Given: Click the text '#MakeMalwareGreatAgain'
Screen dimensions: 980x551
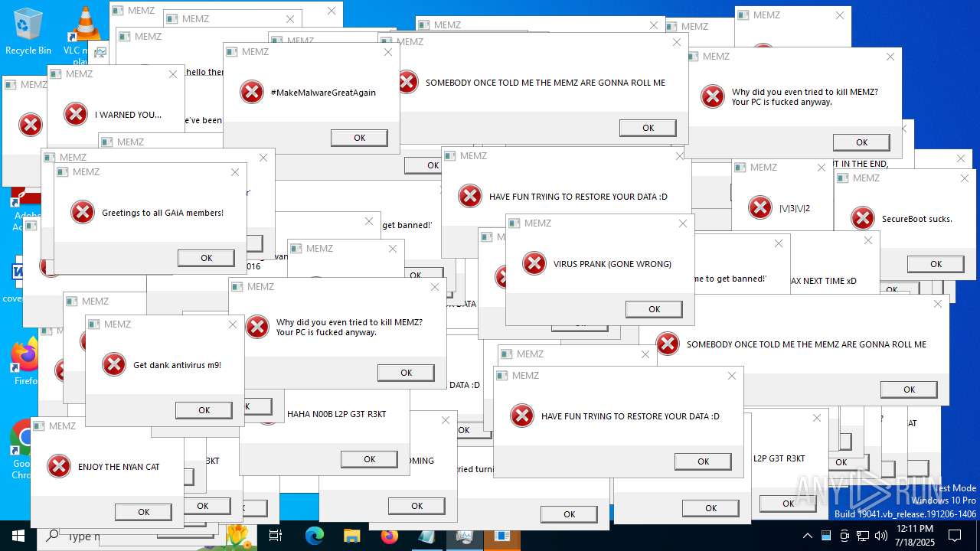Looking at the screenshot, I should (323, 93).
